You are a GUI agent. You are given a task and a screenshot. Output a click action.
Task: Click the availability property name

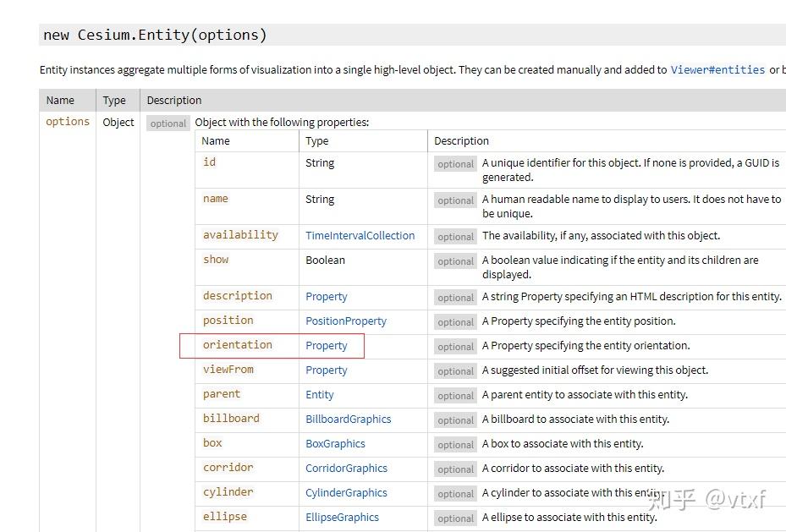pyautogui.click(x=240, y=235)
